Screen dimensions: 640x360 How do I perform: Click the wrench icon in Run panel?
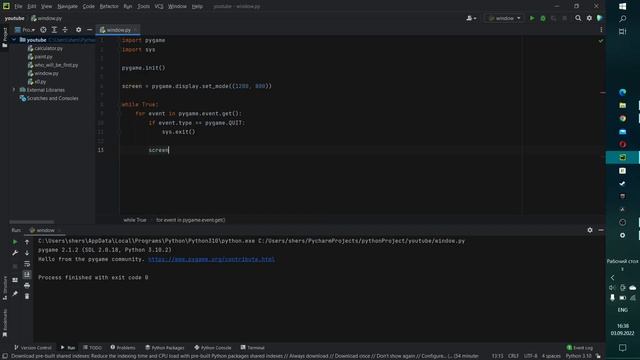(x=15, y=253)
